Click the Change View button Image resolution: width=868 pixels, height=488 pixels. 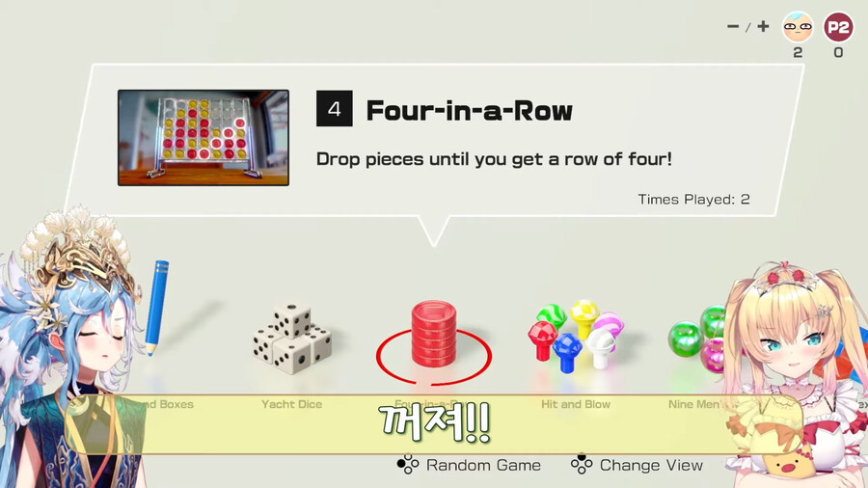tap(637, 465)
